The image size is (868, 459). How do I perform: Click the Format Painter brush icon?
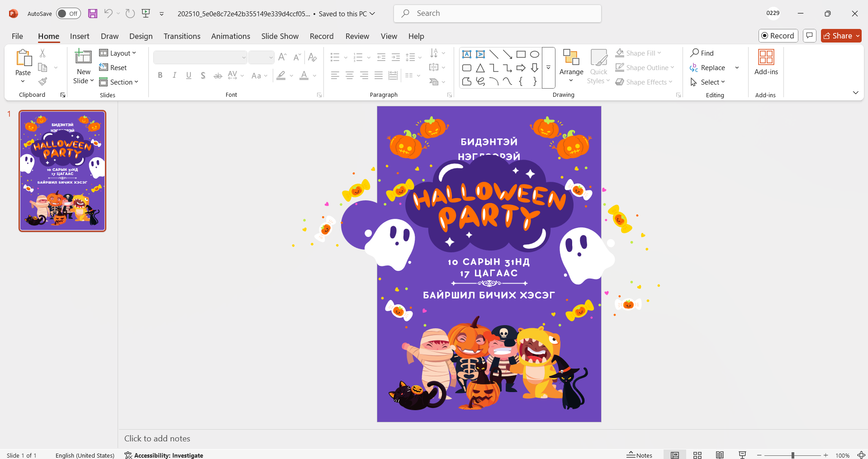click(43, 82)
